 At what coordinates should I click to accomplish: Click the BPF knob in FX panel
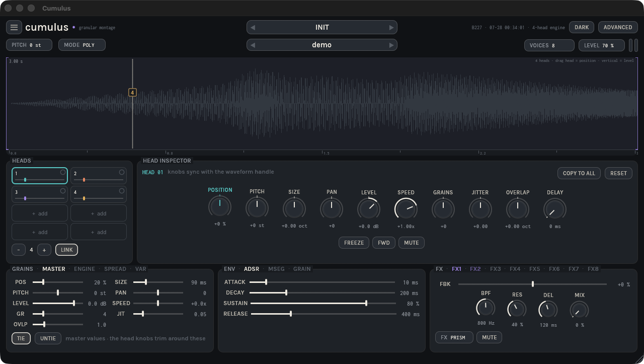486,308
